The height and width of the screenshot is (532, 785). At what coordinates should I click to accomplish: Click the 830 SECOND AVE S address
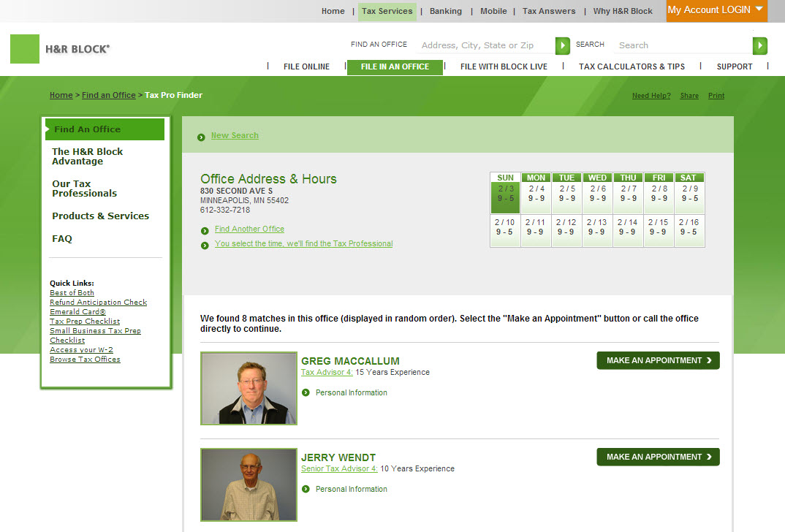(236, 191)
